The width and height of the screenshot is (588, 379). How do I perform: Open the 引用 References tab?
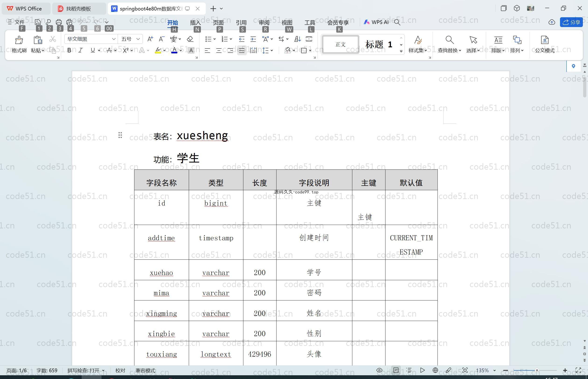(x=241, y=22)
